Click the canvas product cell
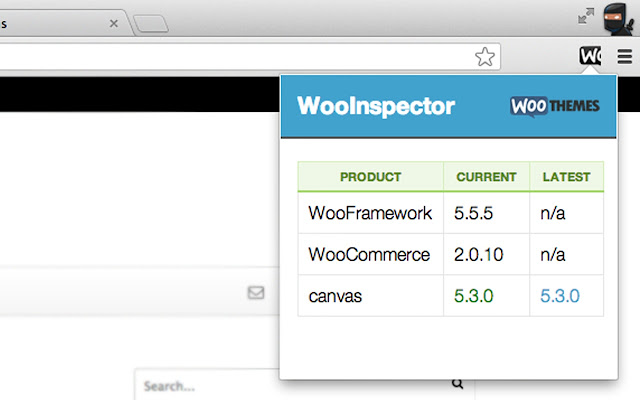The height and width of the screenshot is (400, 640). 371,296
